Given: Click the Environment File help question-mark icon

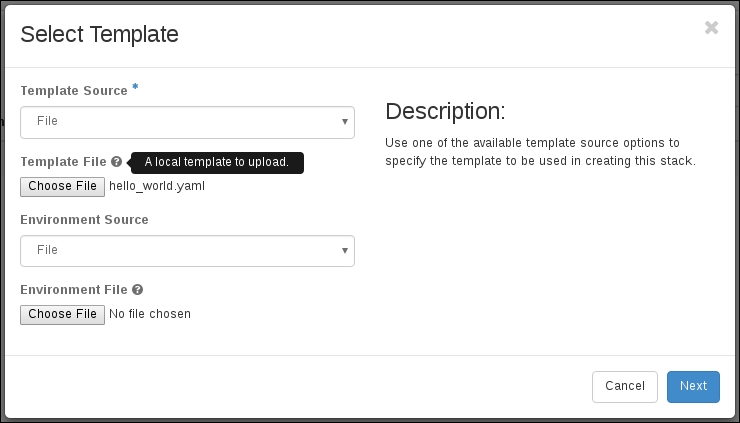Looking at the screenshot, I should pyautogui.click(x=137, y=290).
